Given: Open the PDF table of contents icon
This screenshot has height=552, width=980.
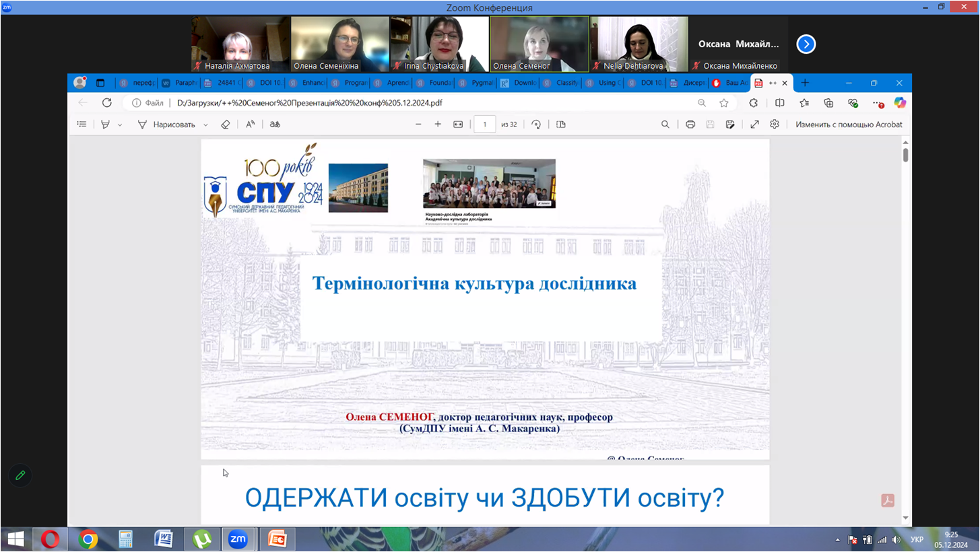Looking at the screenshot, I should click(81, 125).
